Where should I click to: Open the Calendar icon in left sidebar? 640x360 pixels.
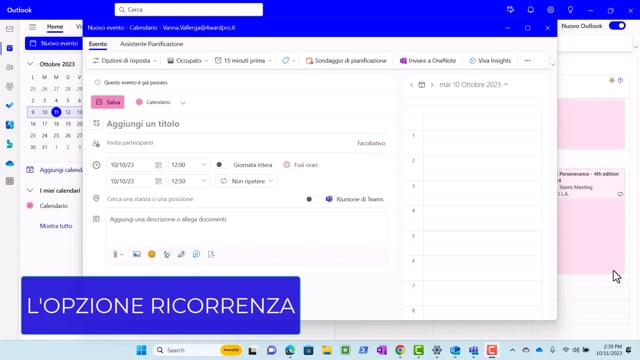(x=10, y=48)
